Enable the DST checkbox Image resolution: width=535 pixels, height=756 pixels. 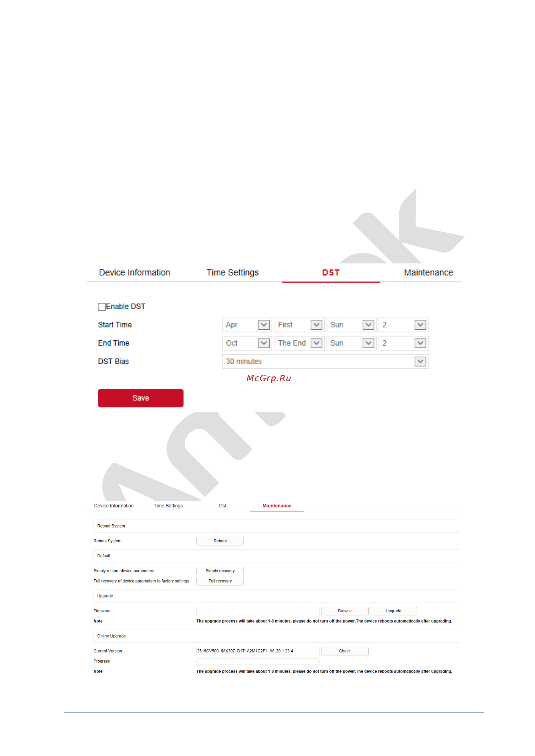point(102,307)
